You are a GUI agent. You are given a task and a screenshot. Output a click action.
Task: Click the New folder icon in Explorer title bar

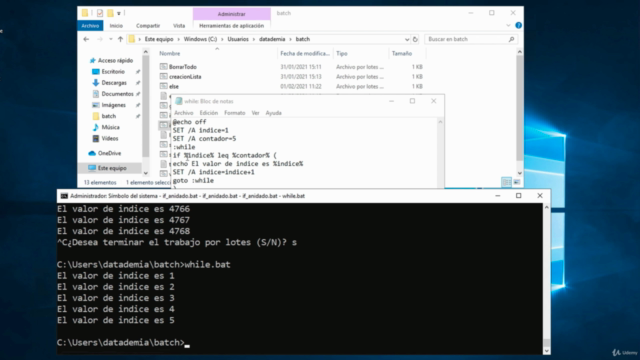click(x=110, y=13)
